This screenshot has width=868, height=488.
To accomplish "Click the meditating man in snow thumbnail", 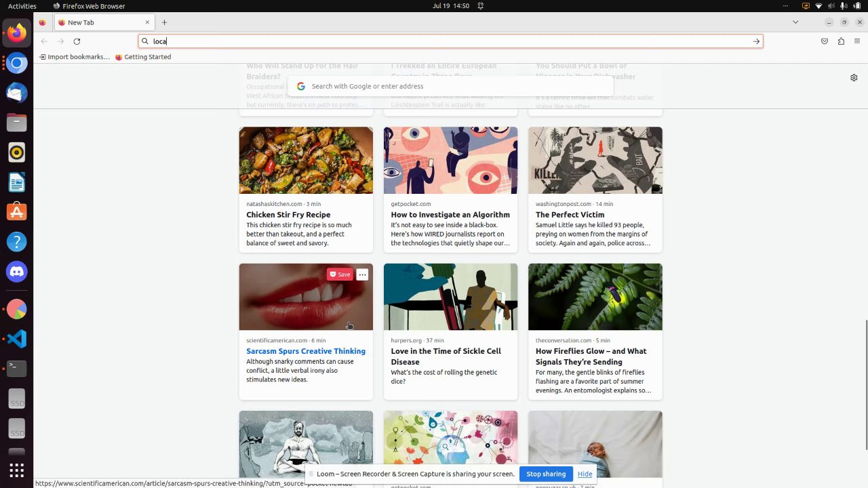I will coord(306,444).
